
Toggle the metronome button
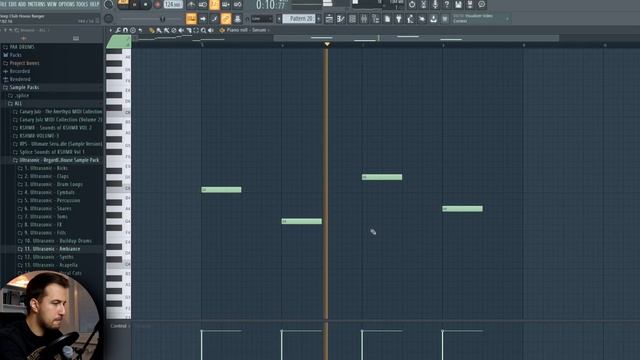point(191,4)
